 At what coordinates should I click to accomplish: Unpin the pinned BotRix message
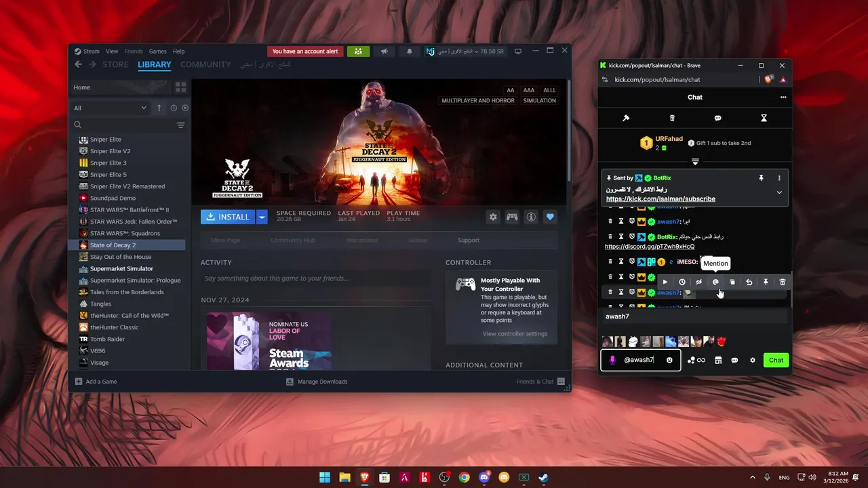pos(761,178)
